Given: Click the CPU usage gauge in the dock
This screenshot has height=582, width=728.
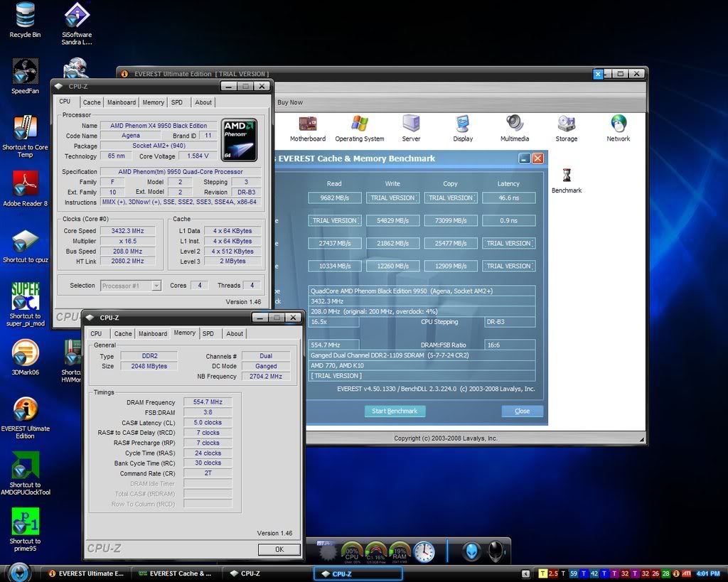Looking at the screenshot, I should click(x=352, y=552).
